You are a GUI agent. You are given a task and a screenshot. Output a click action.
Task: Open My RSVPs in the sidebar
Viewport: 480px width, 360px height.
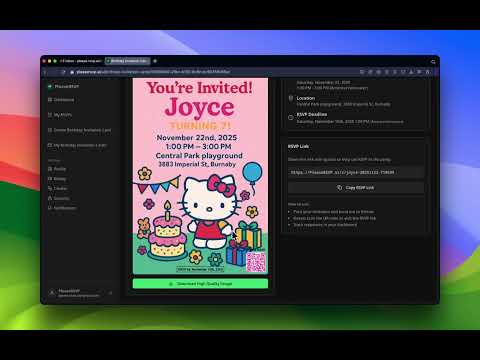pyautogui.click(x=60, y=115)
